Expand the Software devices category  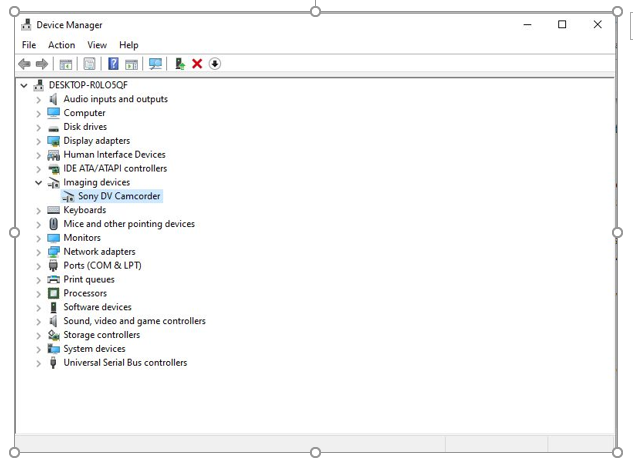click(38, 308)
